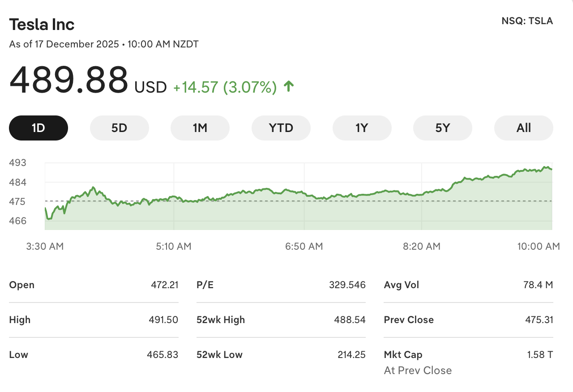View the YTD performance chart

281,128
